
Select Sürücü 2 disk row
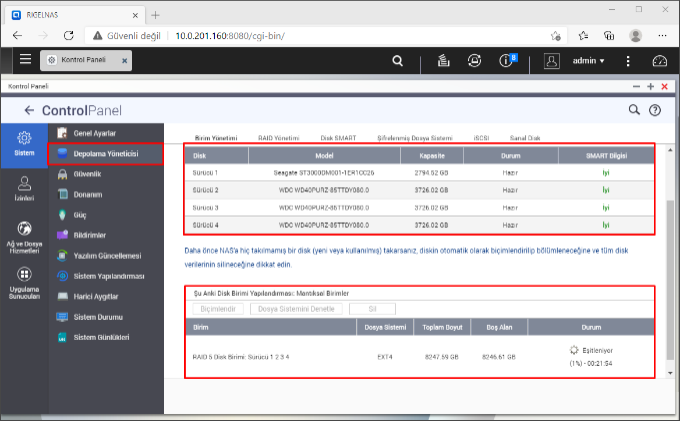[x=419, y=190]
